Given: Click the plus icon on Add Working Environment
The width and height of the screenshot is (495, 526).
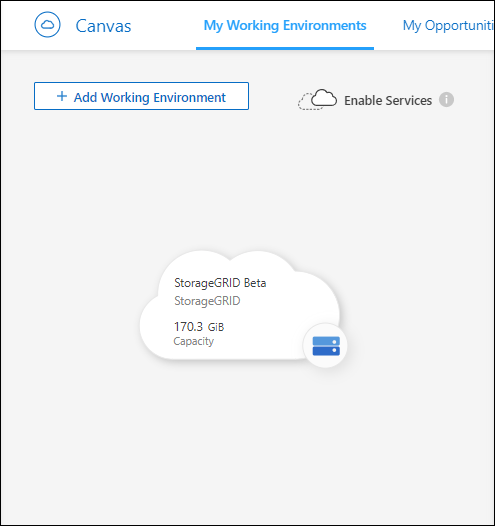Looking at the screenshot, I should pyautogui.click(x=62, y=96).
